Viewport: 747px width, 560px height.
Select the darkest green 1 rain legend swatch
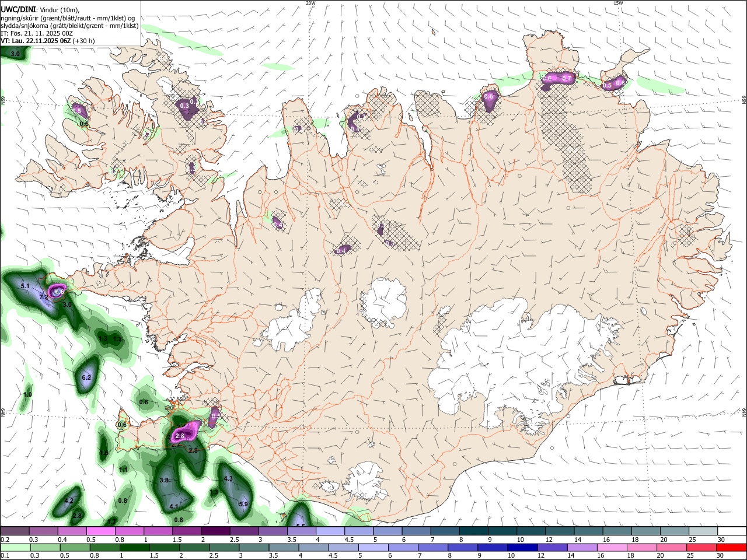point(135,547)
